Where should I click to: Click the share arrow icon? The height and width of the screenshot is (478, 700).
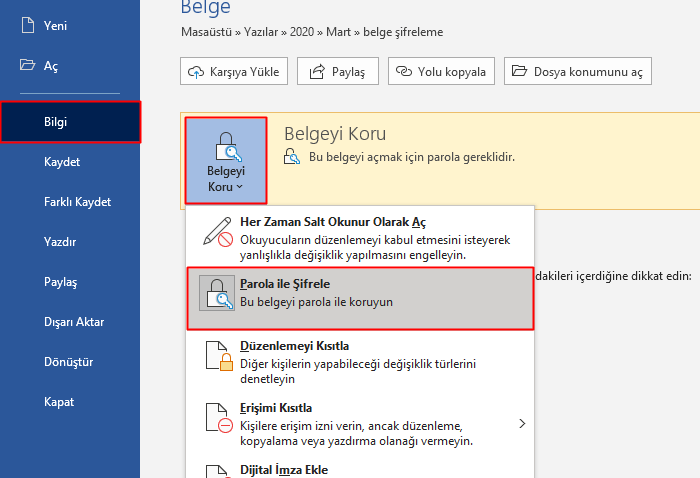click(x=317, y=71)
